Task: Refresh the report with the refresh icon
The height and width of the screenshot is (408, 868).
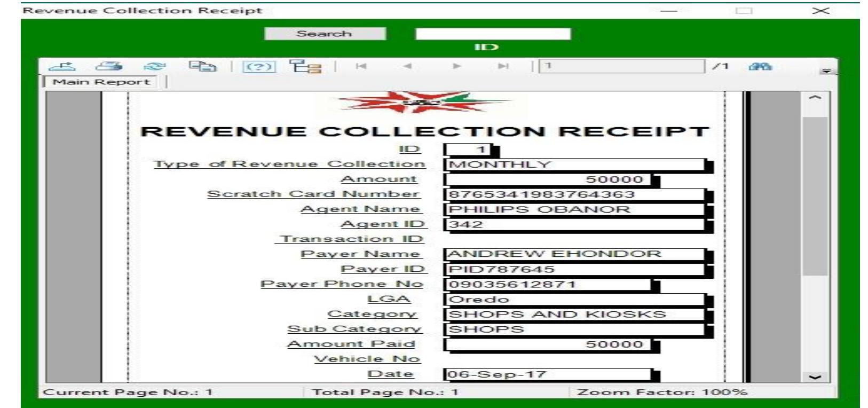Action: 155,66
